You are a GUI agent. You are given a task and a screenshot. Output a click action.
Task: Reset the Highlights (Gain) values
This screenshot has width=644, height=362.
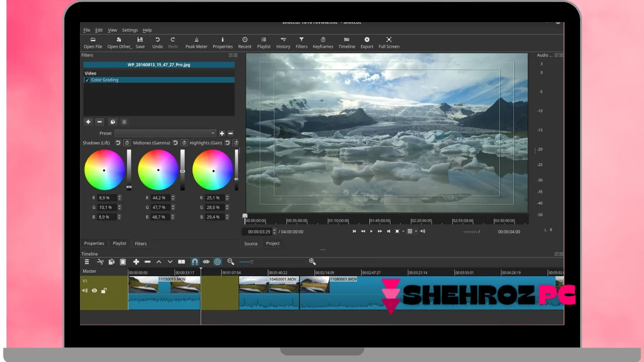pyautogui.click(x=227, y=143)
